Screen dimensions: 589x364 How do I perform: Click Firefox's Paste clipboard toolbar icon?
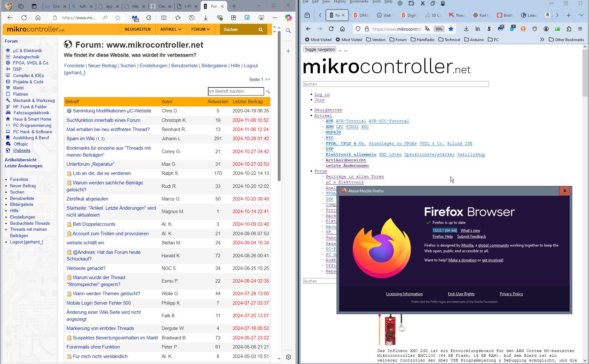click(443, 3)
